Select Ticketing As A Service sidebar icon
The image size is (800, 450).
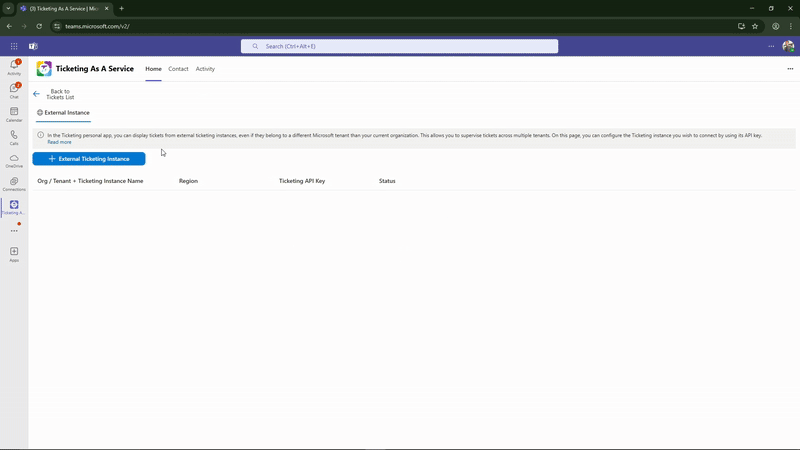pyautogui.click(x=14, y=207)
